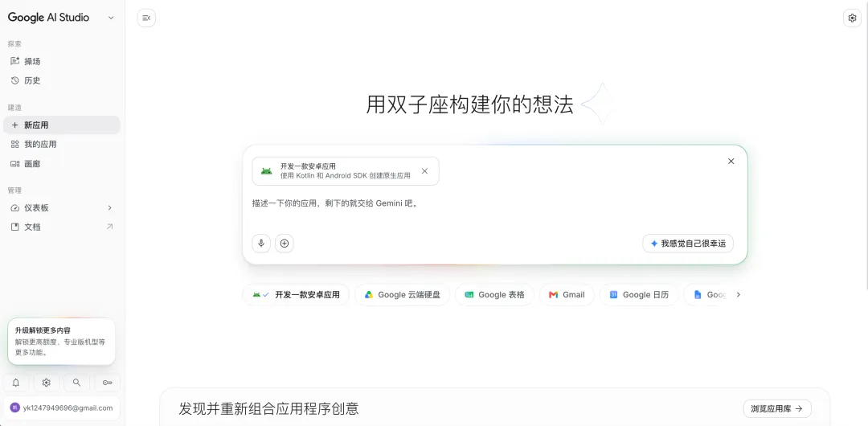Show more chips with right chevron
The image size is (868, 426).
[x=738, y=295]
